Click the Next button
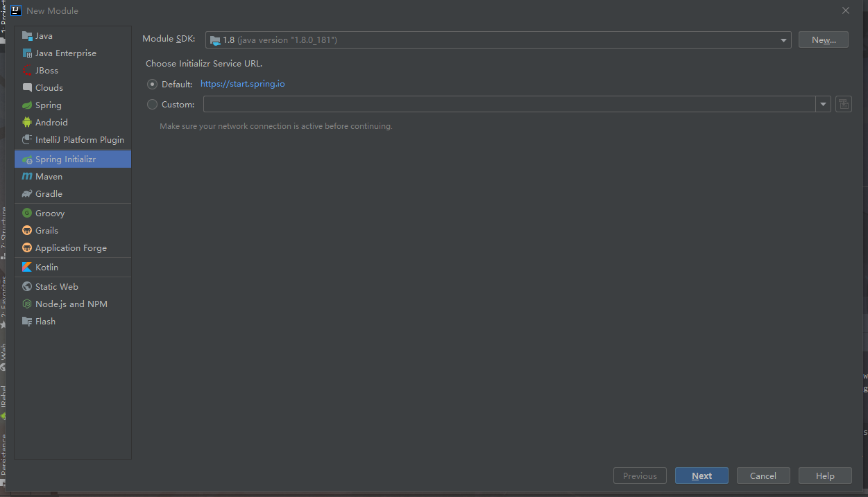 701,476
